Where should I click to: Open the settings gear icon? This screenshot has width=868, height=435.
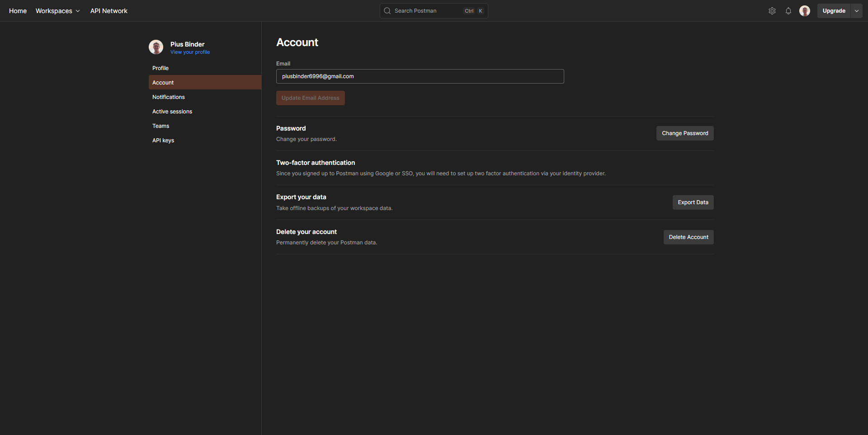772,11
